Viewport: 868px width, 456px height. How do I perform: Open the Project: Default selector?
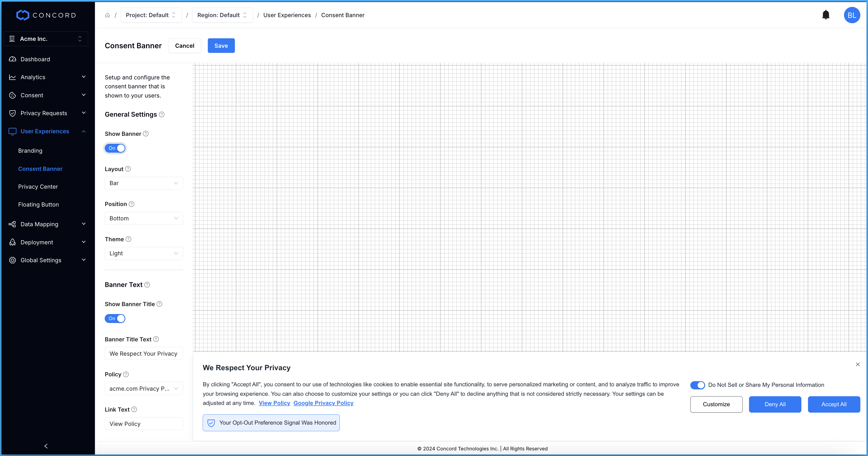click(151, 15)
